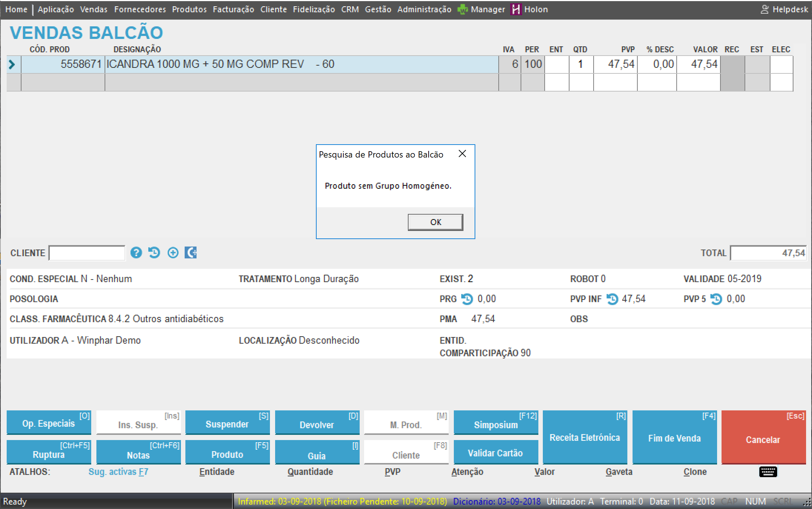This screenshot has height=509, width=812.
Task: Click the Sug. activas F7 link
Action: coord(118,472)
